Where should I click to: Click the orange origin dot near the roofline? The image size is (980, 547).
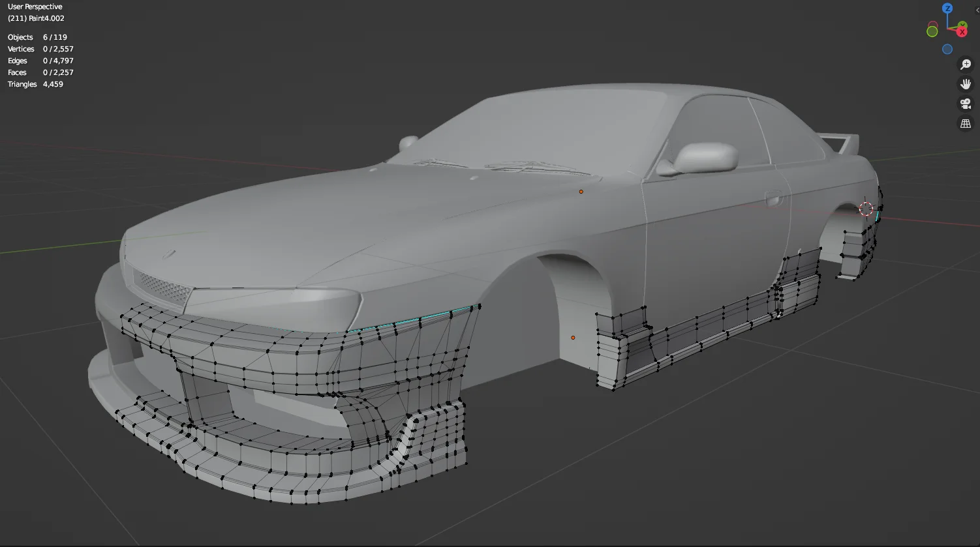(581, 192)
